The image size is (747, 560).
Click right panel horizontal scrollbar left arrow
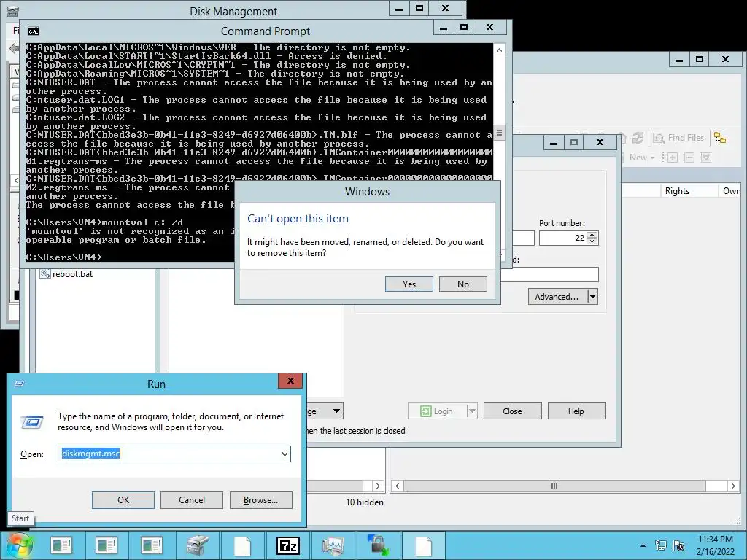398,486
